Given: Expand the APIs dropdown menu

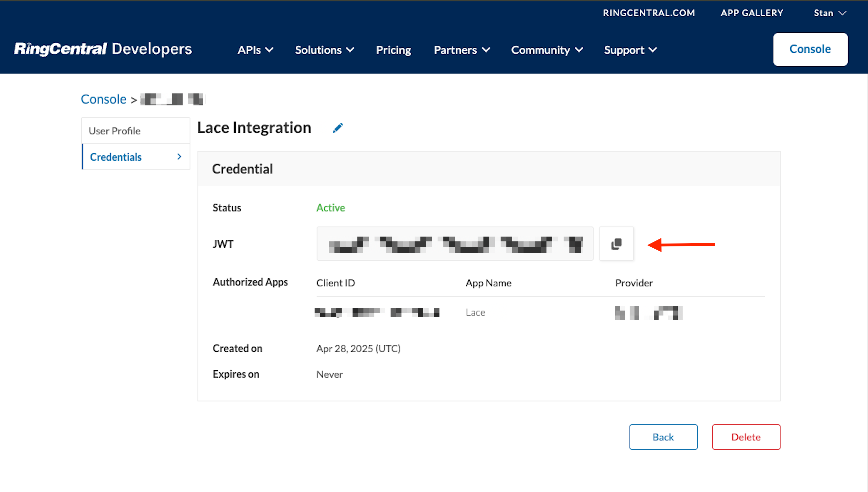Looking at the screenshot, I should [256, 50].
